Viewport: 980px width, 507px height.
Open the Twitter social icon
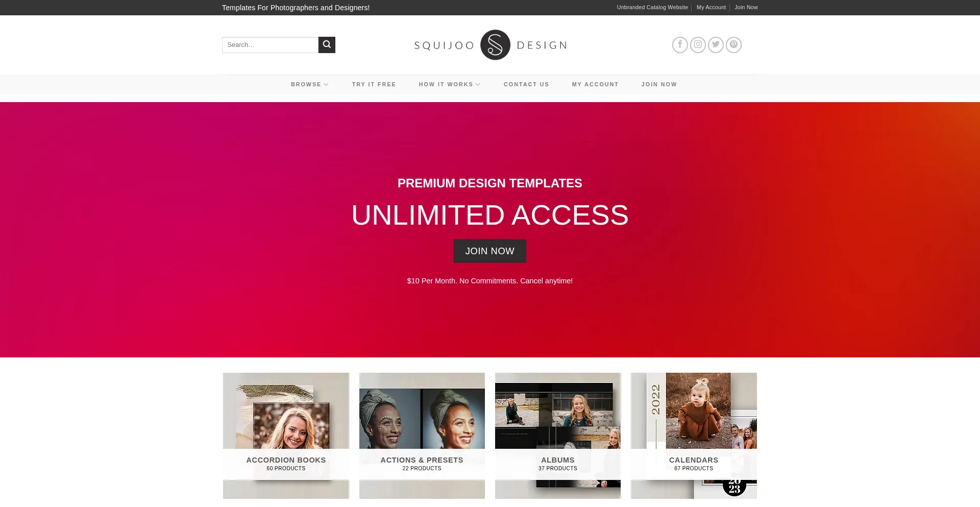pyautogui.click(x=716, y=45)
